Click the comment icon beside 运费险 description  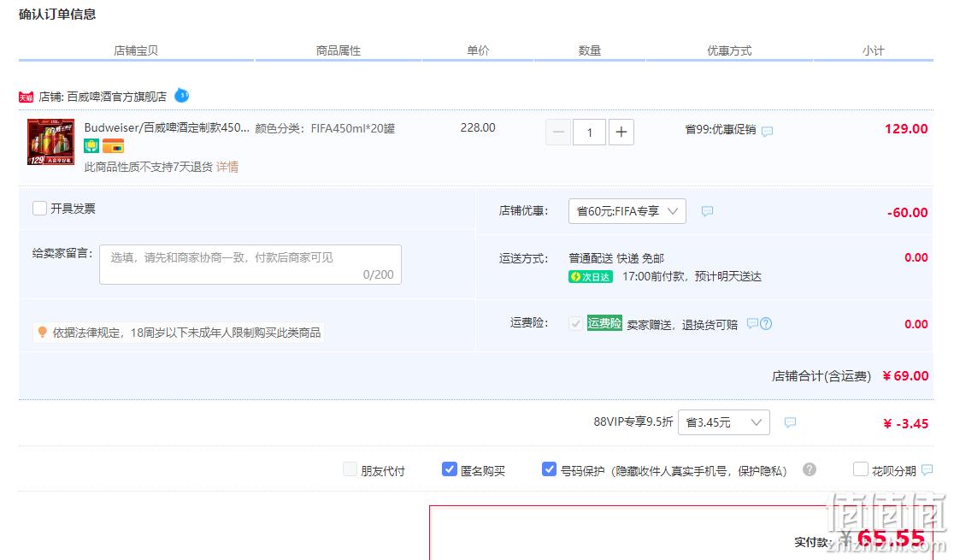click(x=752, y=323)
